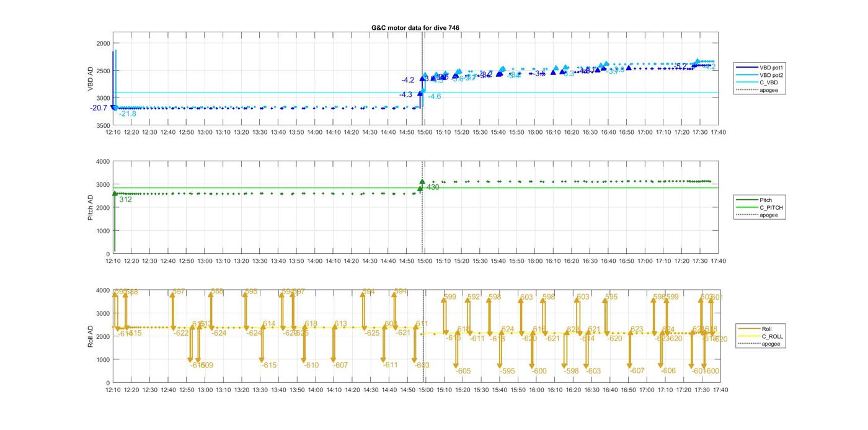
Task: Click the "3000" tick on the Roll AD axis
Action: (x=103, y=313)
